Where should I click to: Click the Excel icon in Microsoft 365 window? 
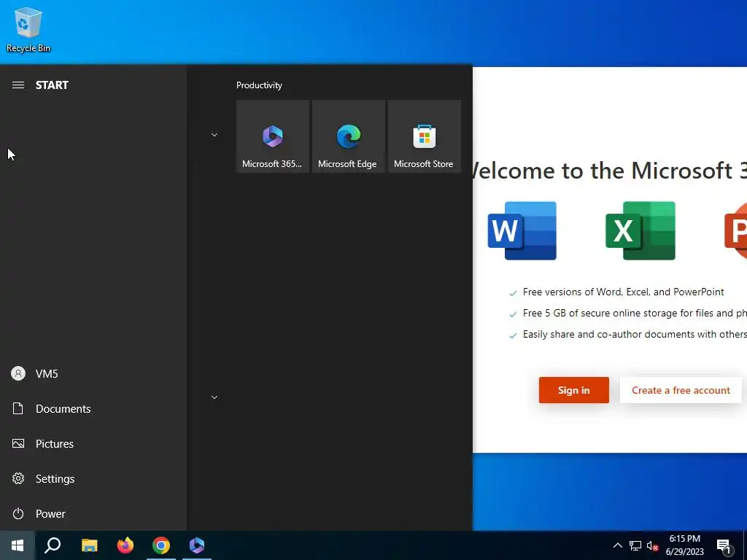(x=640, y=231)
